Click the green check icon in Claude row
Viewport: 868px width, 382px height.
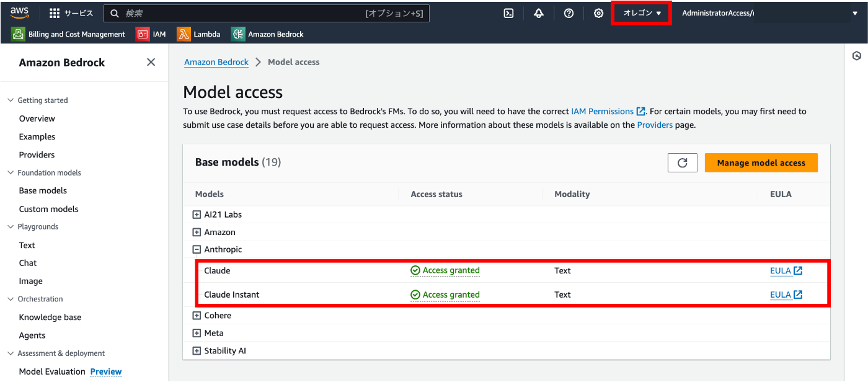tap(415, 270)
